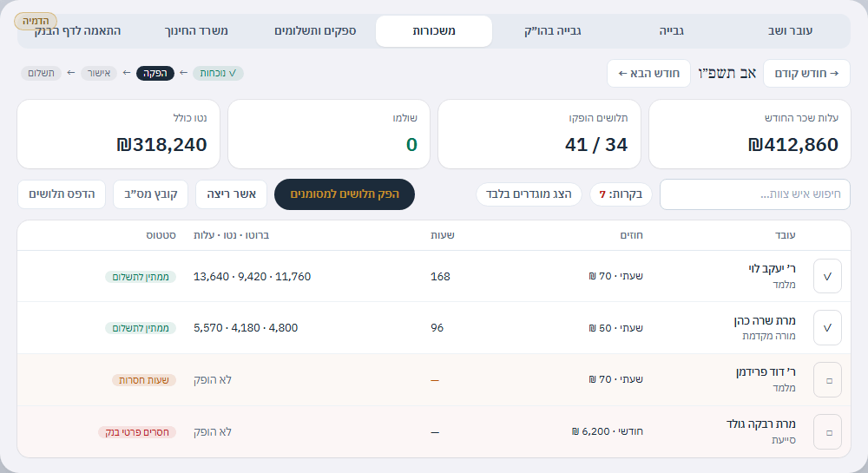Click the בקרות: 7 filter chip
Image resolution: width=868 pixels, height=473 pixels.
[x=621, y=194]
